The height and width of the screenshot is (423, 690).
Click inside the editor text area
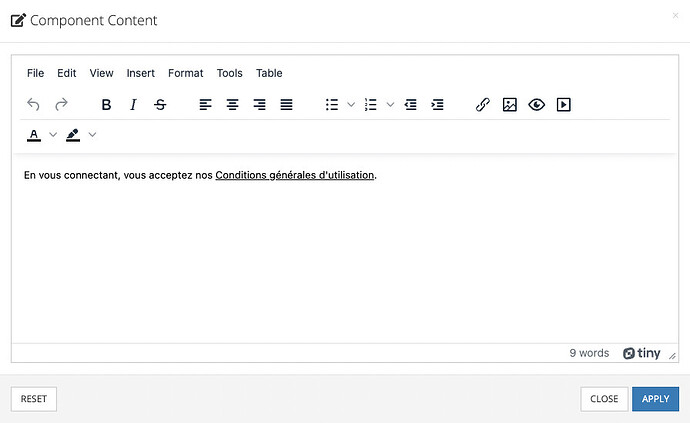[x=345, y=249]
